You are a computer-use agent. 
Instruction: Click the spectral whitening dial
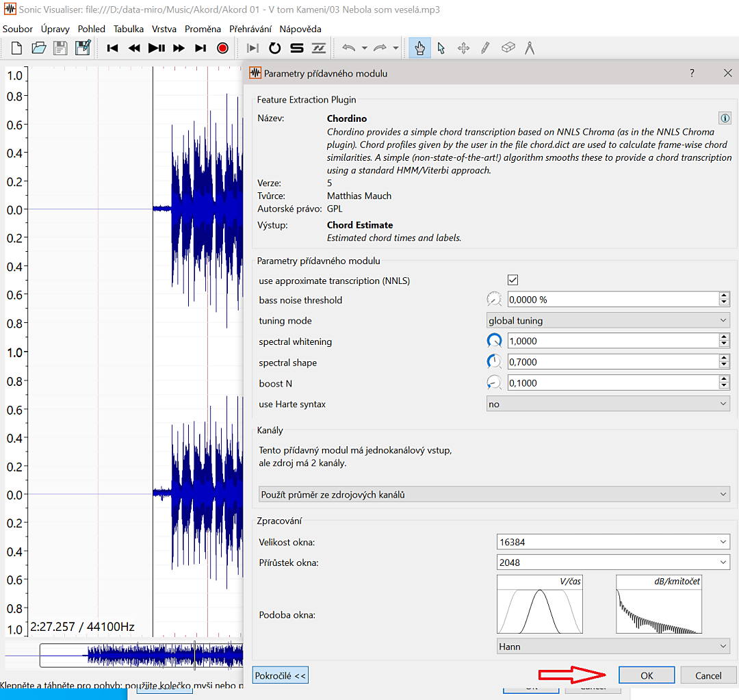coord(494,341)
